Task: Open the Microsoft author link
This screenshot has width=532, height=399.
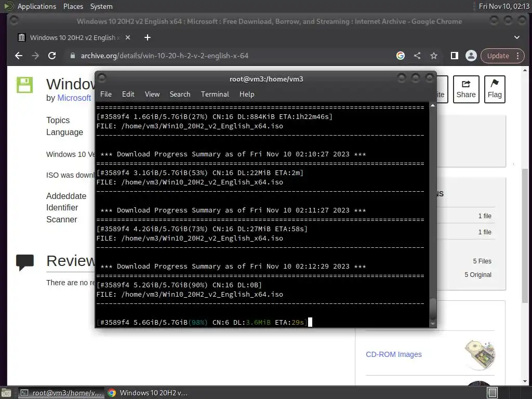Action: pyautogui.click(x=74, y=98)
